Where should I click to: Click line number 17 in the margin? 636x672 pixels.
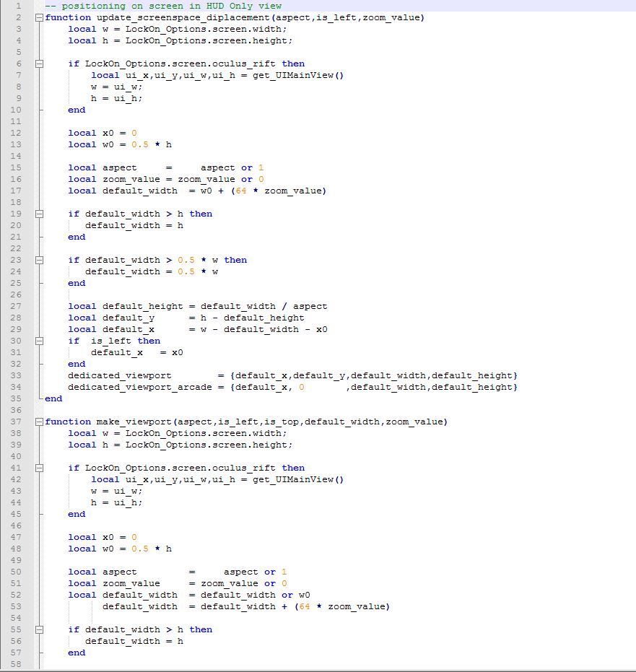(x=16, y=191)
